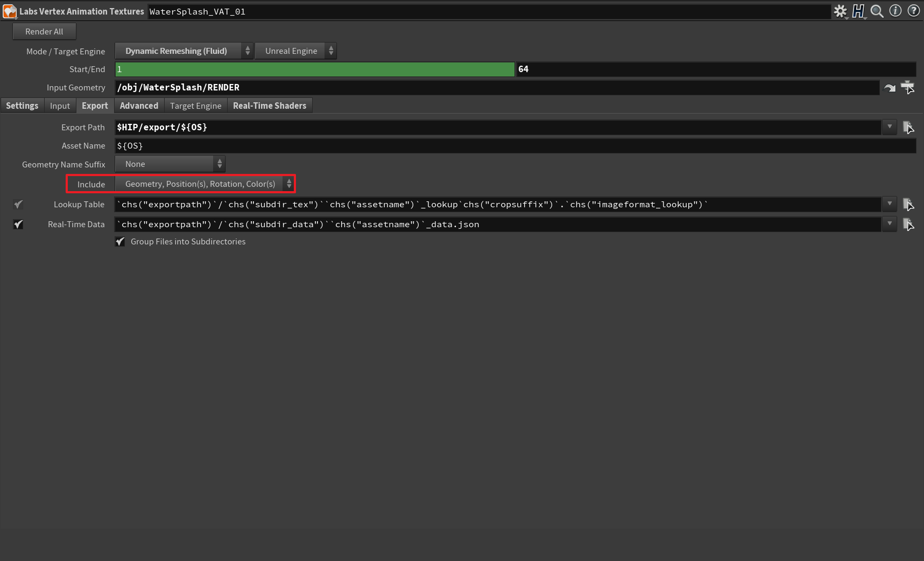This screenshot has height=561, width=924.
Task: Expand Export Path history dropdown arrow
Action: click(890, 127)
